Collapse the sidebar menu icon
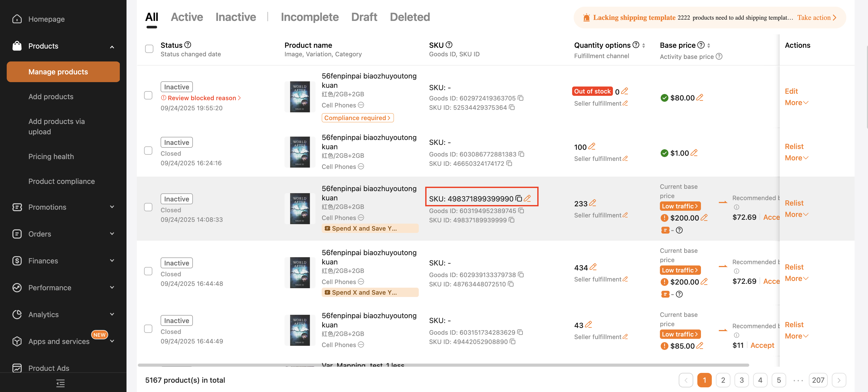 61,383
